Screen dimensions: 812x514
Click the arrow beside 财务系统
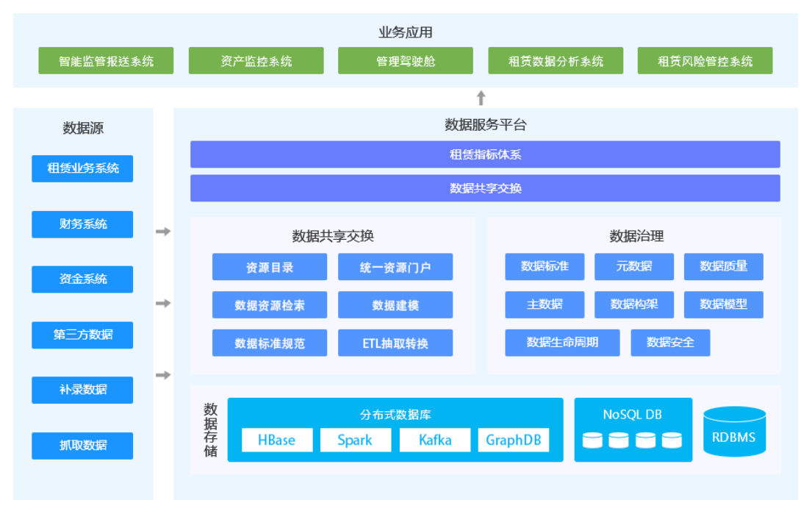coord(163,232)
